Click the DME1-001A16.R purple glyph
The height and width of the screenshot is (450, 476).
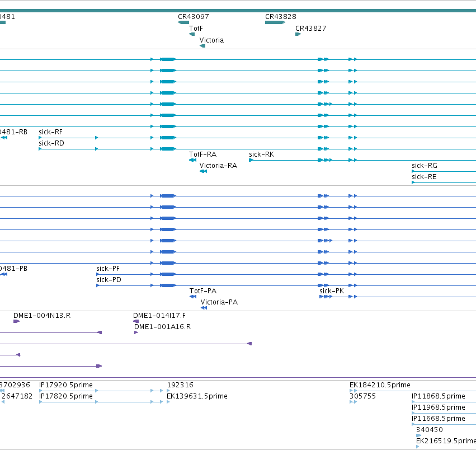click(x=136, y=332)
